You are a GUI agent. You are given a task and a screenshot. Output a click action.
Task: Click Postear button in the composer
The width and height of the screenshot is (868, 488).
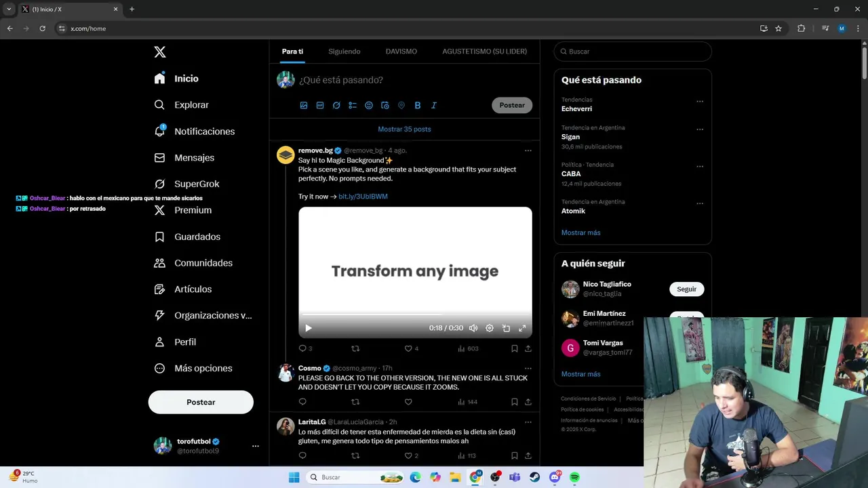(512, 105)
